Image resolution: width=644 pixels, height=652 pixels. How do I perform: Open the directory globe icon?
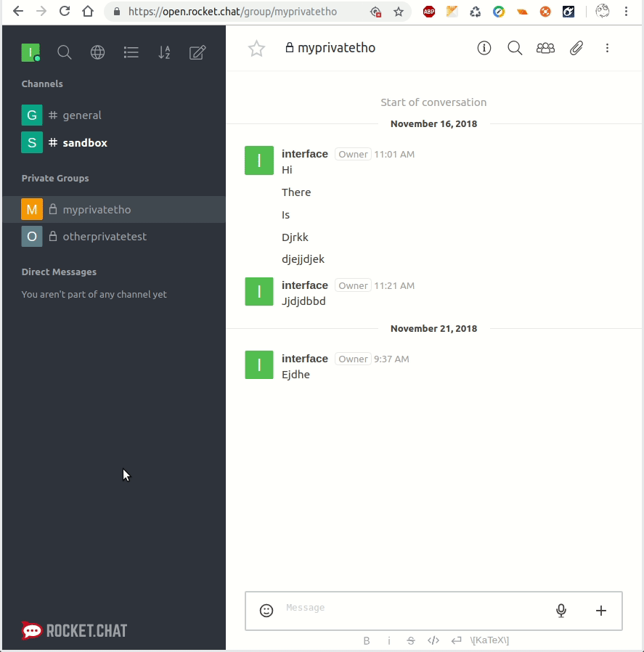(x=98, y=52)
